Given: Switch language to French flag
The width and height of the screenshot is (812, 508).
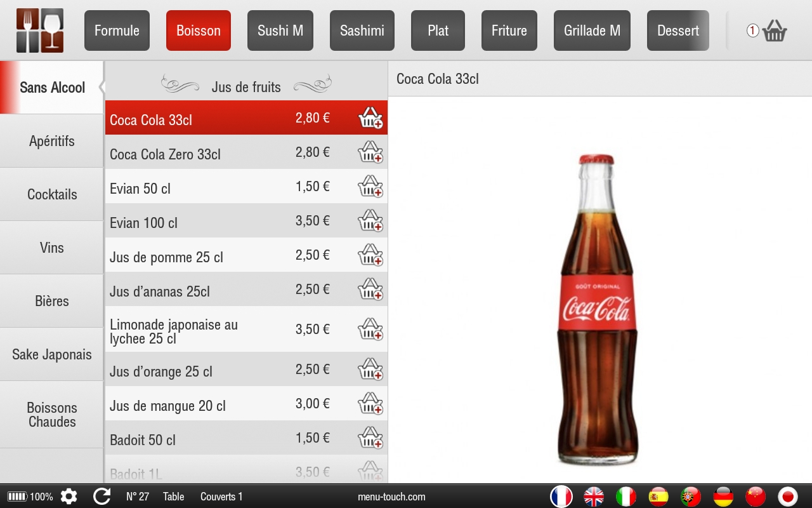Looking at the screenshot, I should pos(561,497).
